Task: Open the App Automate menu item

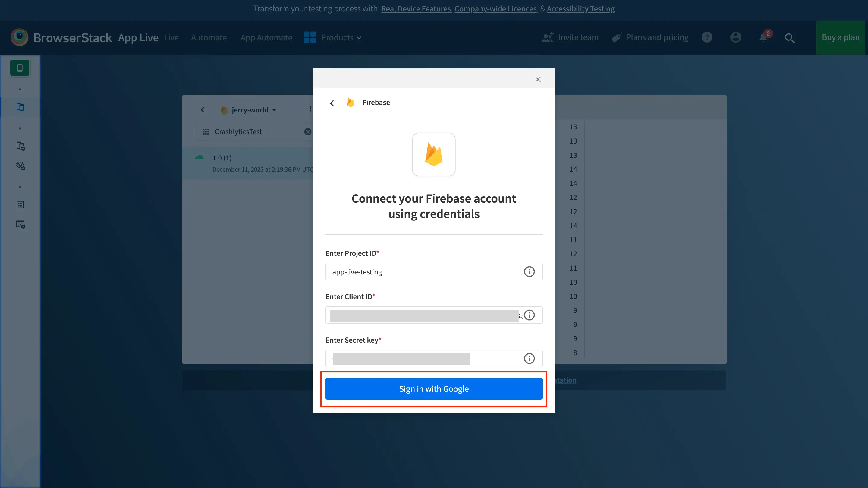Action: [266, 37]
